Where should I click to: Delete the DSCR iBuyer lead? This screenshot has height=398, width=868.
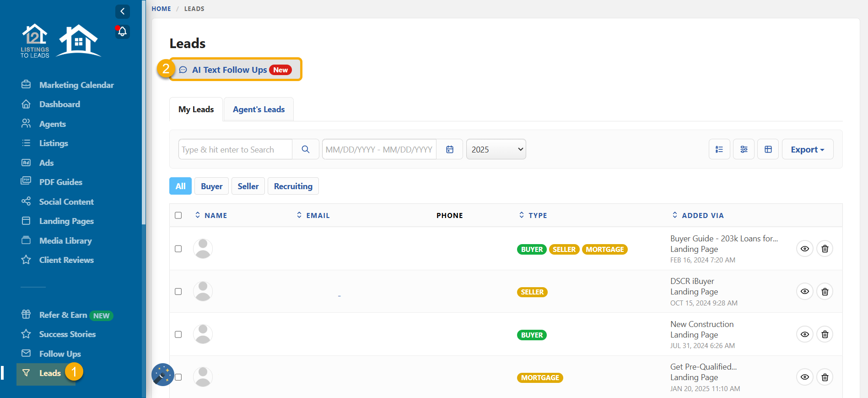(x=825, y=291)
